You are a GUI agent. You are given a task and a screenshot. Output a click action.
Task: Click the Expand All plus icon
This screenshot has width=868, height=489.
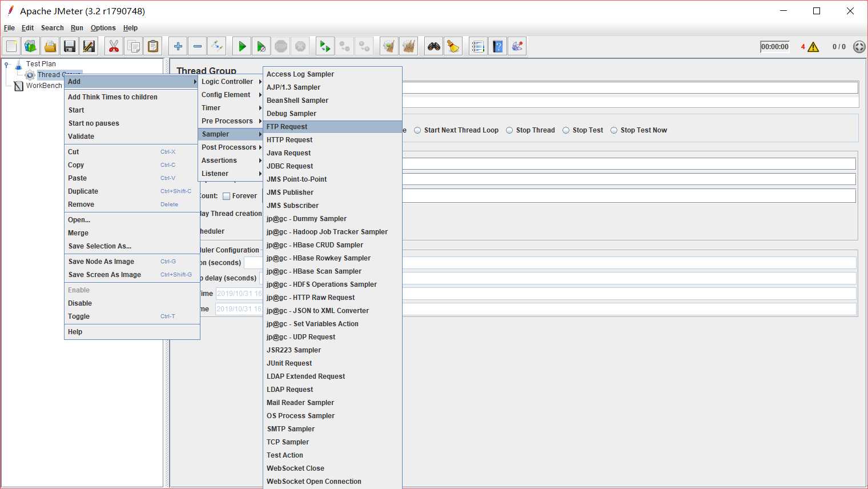[x=178, y=46]
